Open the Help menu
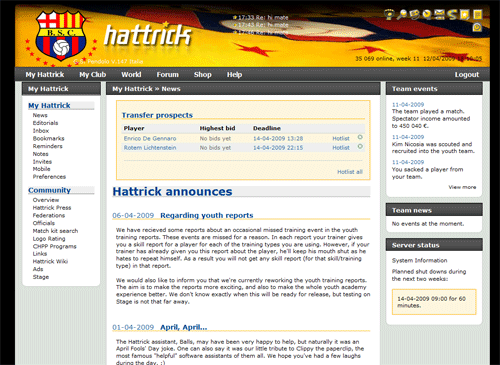500x365 pixels. coord(234,75)
